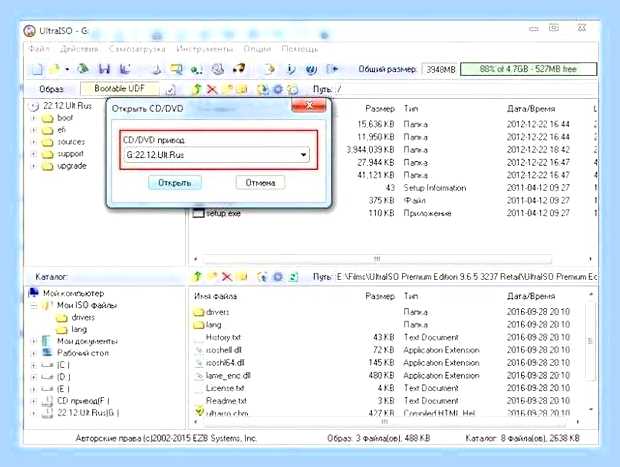Screen dimensions: 620x467
Task: Open the CD/DVD привод drive dropdown
Action: coord(303,155)
